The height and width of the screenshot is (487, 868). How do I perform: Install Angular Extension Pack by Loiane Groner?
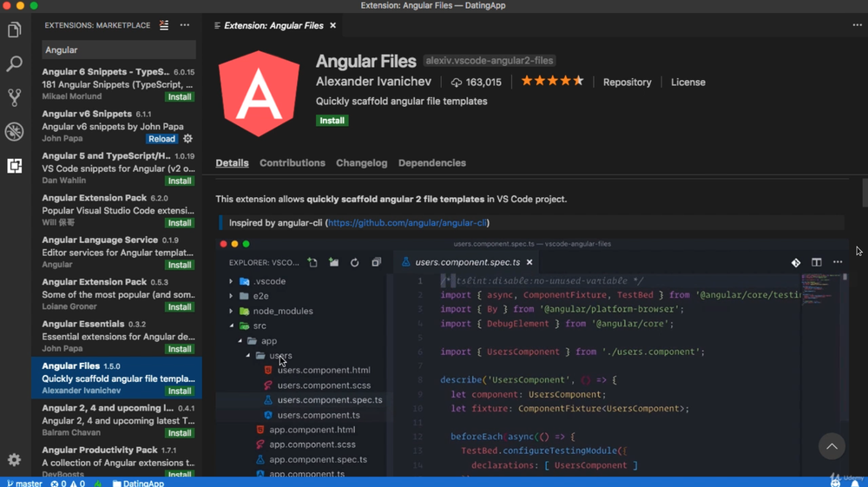pyautogui.click(x=180, y=307)
